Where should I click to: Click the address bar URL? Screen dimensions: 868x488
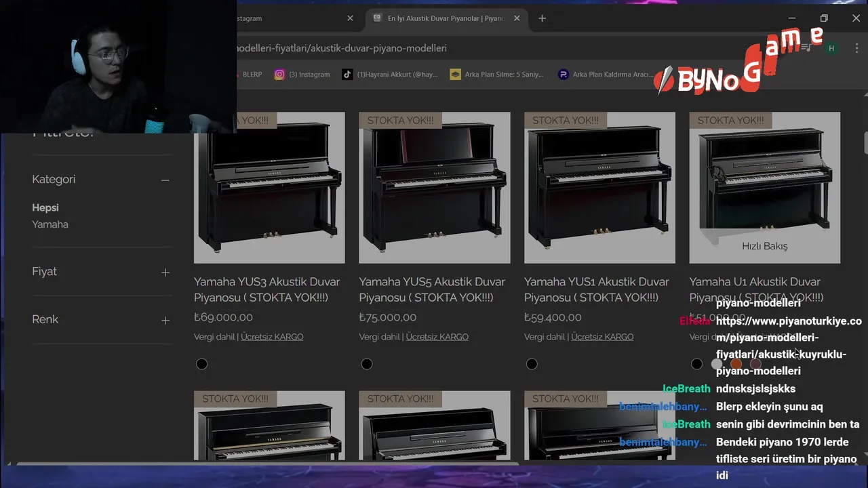341,48
